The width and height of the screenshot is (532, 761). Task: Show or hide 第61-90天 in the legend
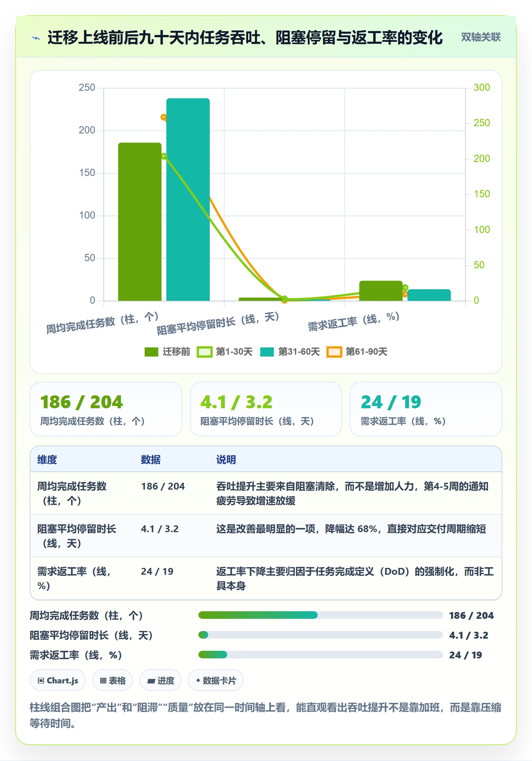(357, 352)
